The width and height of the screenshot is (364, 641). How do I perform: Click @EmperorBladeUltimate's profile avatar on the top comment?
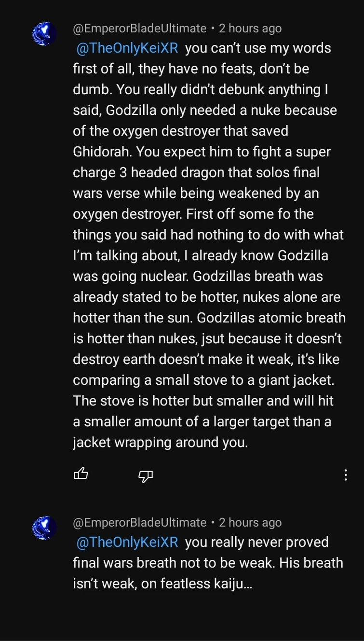[44, 34]
